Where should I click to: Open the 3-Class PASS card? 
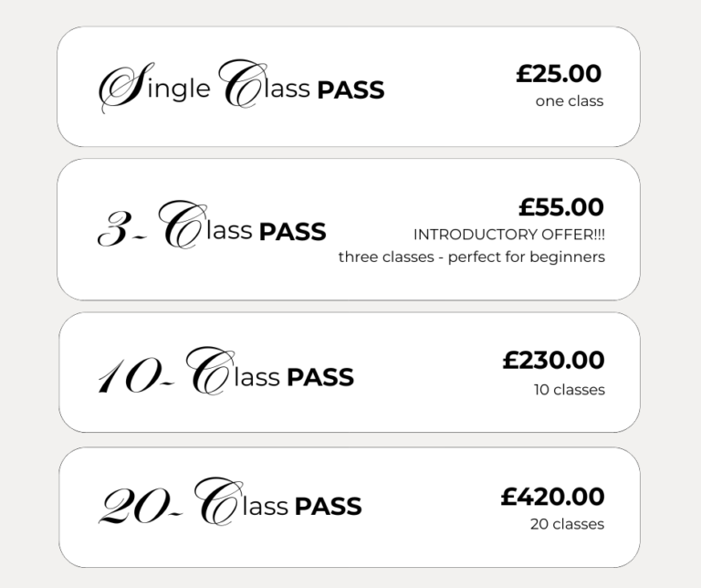point(349,229)
